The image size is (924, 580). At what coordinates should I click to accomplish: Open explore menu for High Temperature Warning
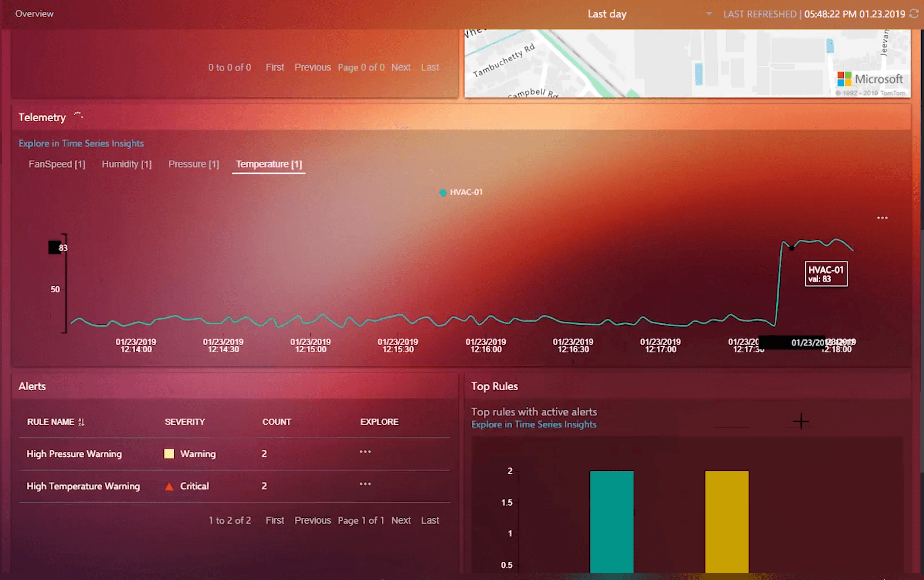tap(365, 484)
